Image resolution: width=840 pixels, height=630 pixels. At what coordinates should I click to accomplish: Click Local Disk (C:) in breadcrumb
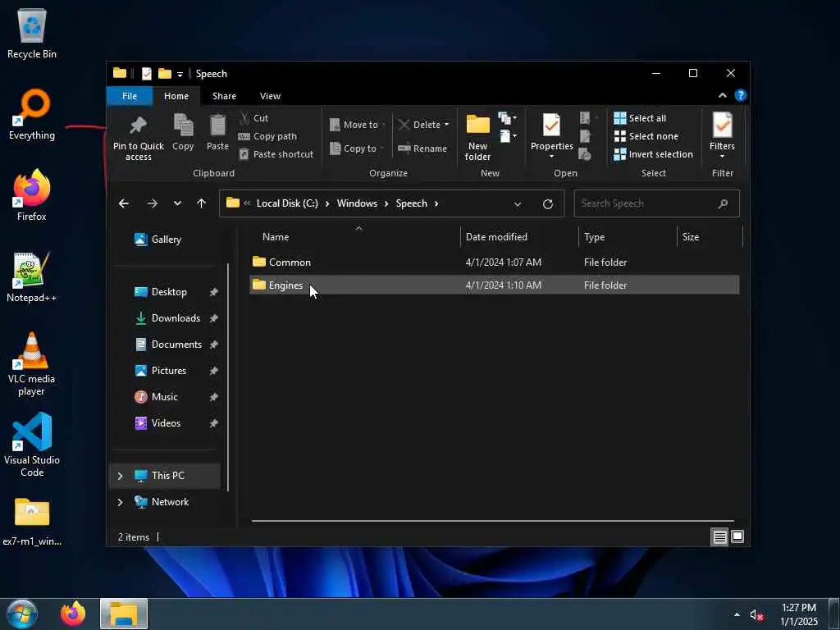pos(287,203)
